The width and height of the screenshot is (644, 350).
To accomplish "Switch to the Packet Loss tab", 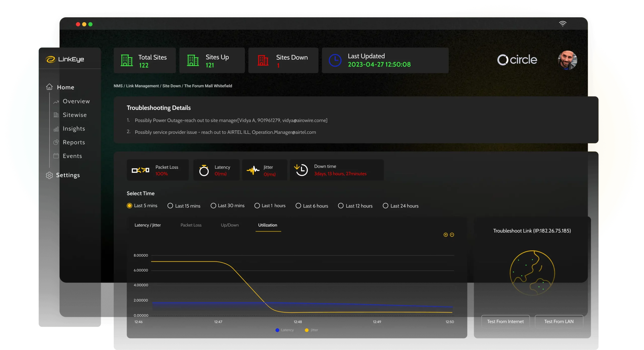I will [x=191, y=225].
